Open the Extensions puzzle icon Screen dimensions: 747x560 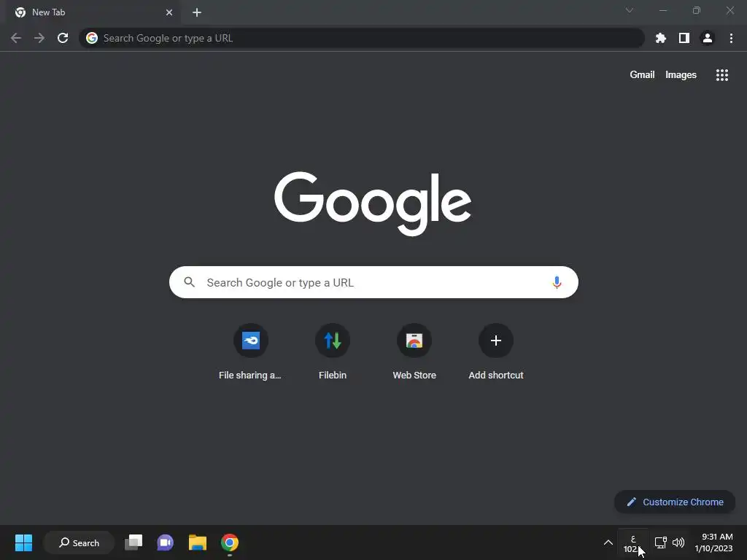[661, 38]
